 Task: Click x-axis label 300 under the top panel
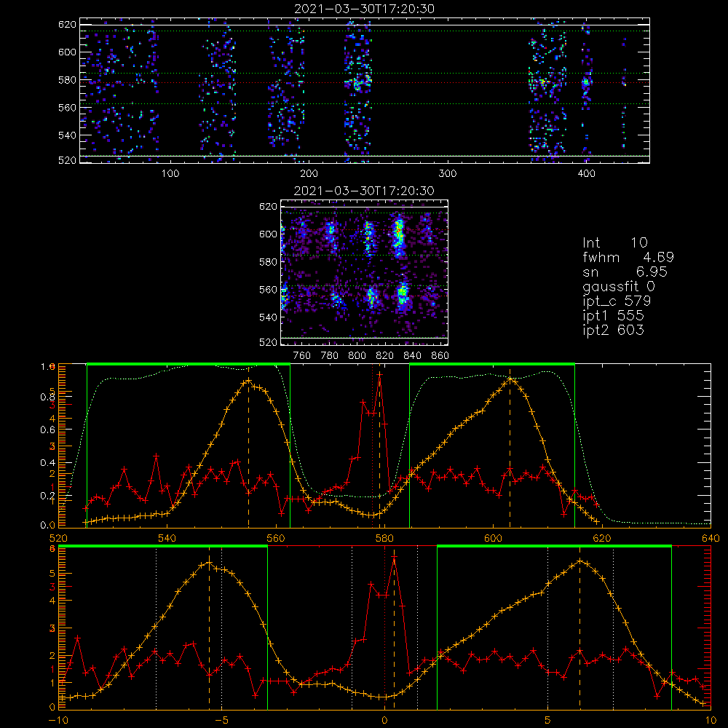point(448,174)
